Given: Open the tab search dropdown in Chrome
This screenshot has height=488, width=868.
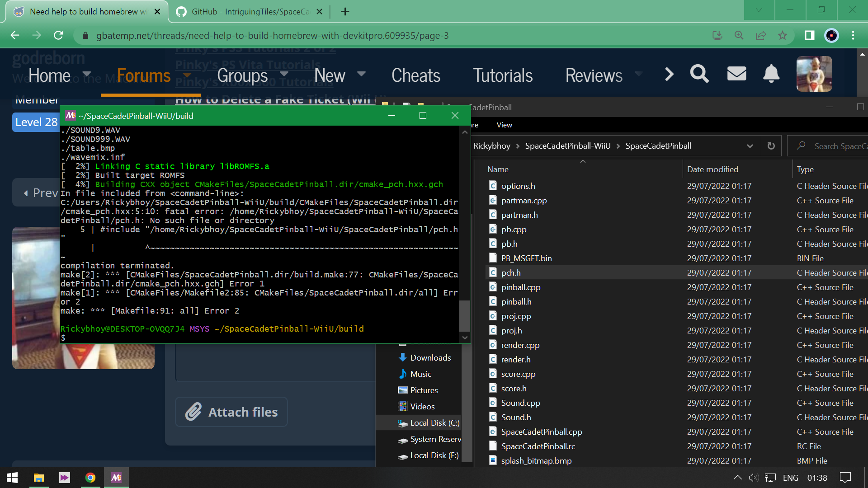Looking at the screenshot, I should tap(759, 10).
